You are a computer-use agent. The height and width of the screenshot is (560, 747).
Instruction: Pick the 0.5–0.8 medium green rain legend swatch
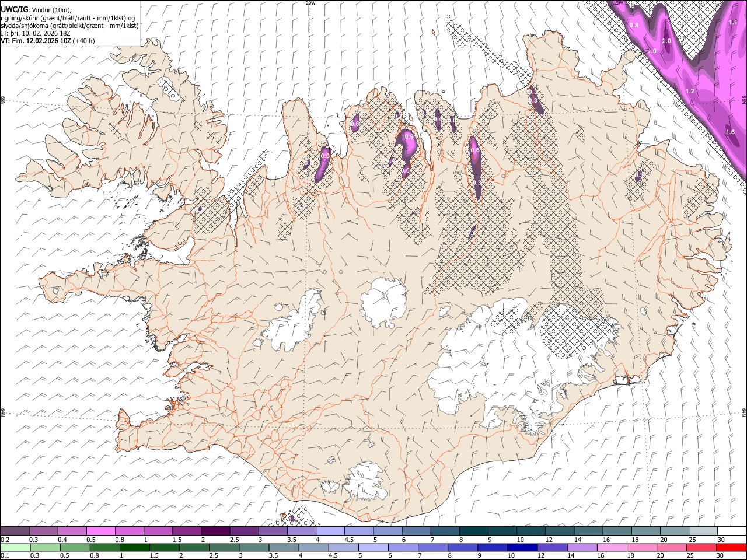point(75,547)
